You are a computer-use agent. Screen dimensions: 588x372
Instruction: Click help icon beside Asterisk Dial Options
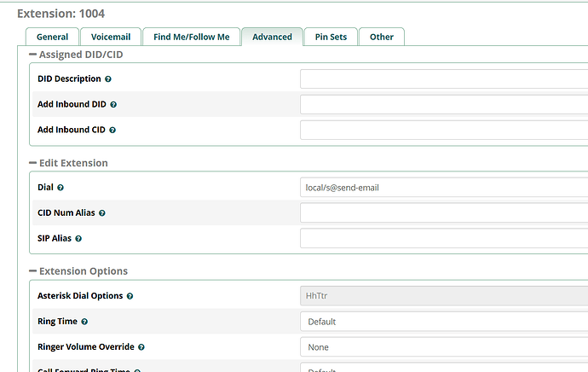130,296
